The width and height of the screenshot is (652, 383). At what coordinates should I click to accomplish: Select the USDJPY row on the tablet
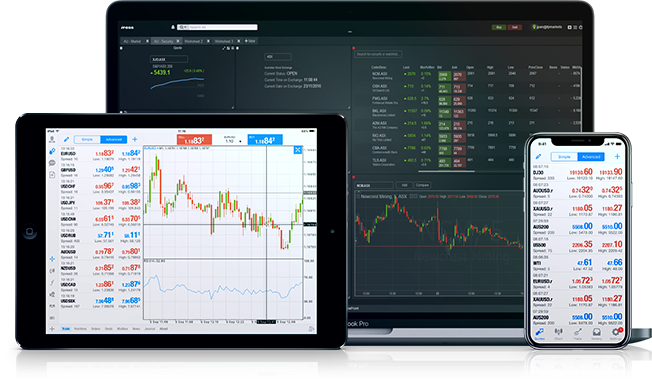(x=101, y=203)
